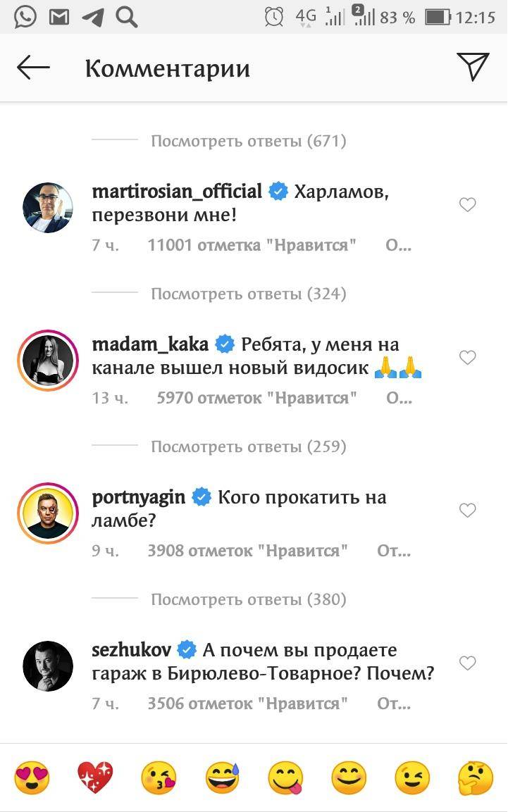Expand the 259 replies
This screenshot has height=812, width=508.
point(248,446)
